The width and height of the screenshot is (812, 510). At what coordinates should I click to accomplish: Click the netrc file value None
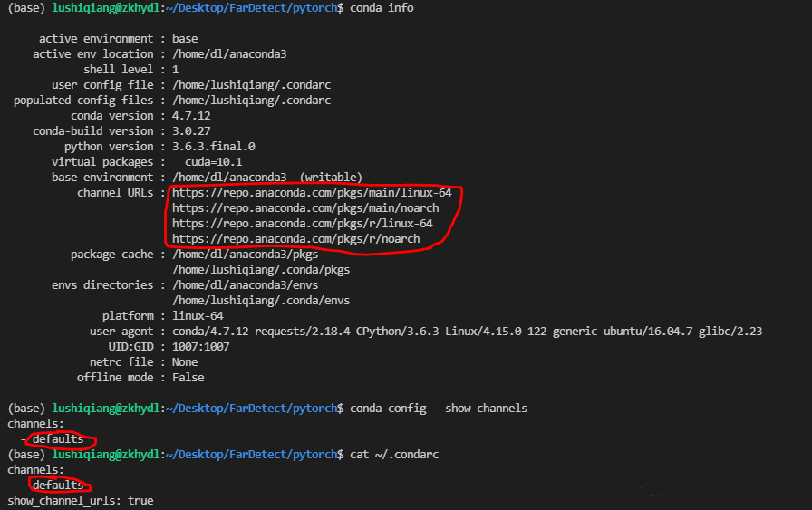(185, 362)
